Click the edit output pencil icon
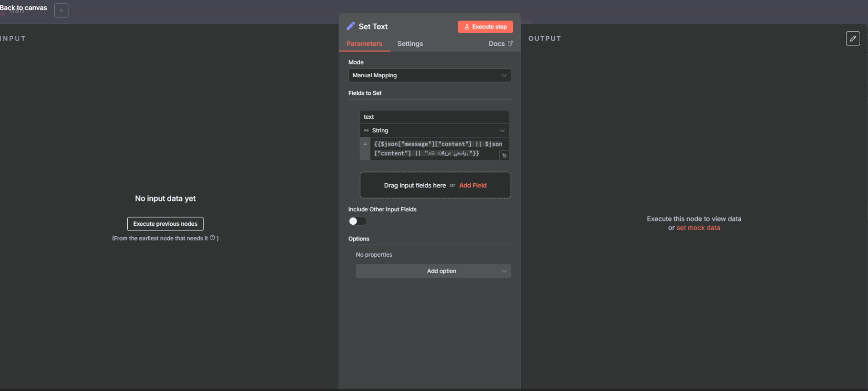The width and height of the screenshot is (868, 391). (x=852, y=39)
